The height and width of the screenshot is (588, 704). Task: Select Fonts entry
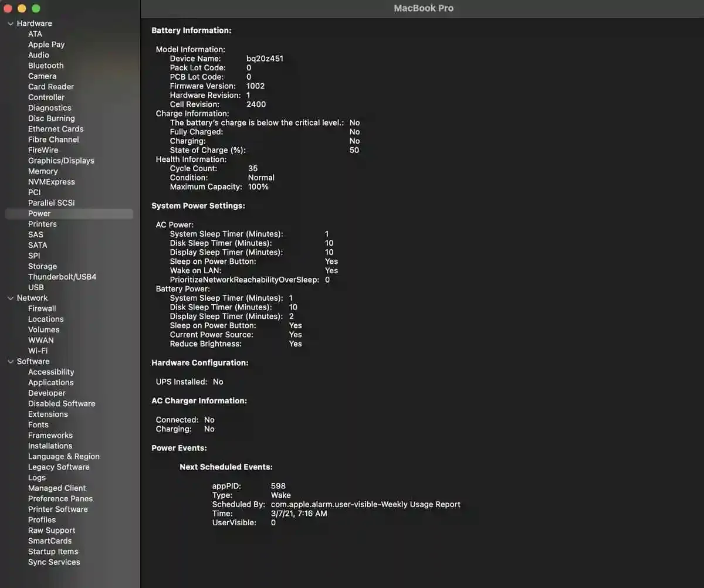click(x=38, y=424)
